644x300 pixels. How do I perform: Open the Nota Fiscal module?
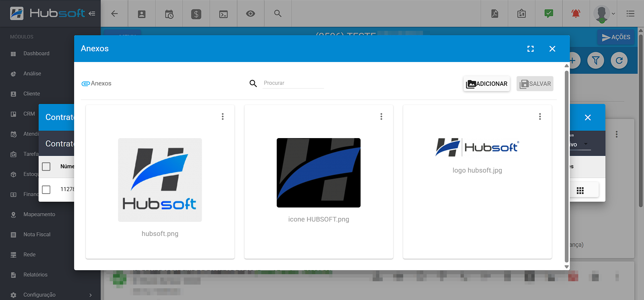tap(37, 235)
